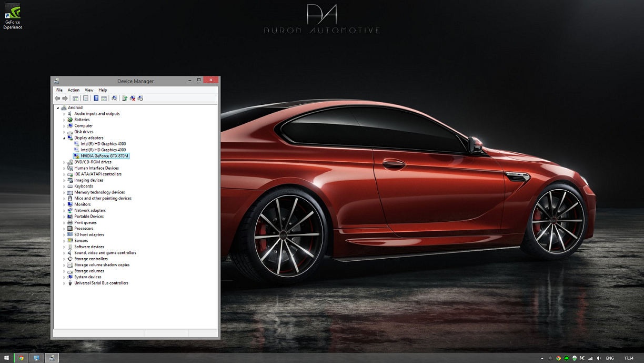Viewport: 644px width, 363px height.
Task: Open the Help menu
Action: 103,90
